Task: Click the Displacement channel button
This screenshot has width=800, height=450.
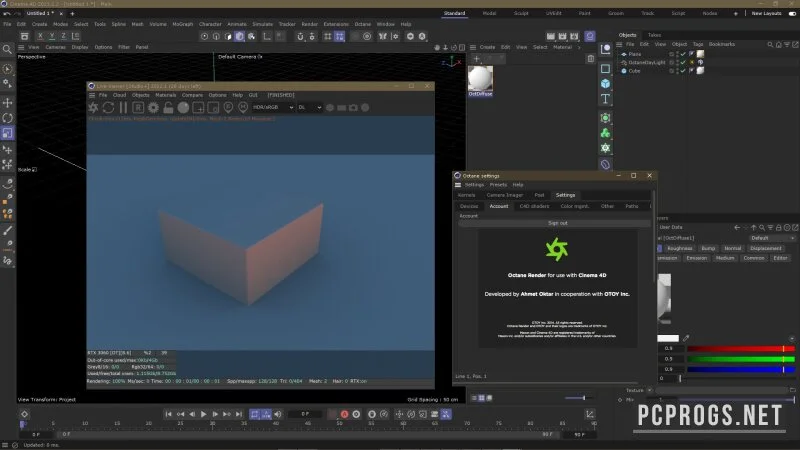Action: 766,248
